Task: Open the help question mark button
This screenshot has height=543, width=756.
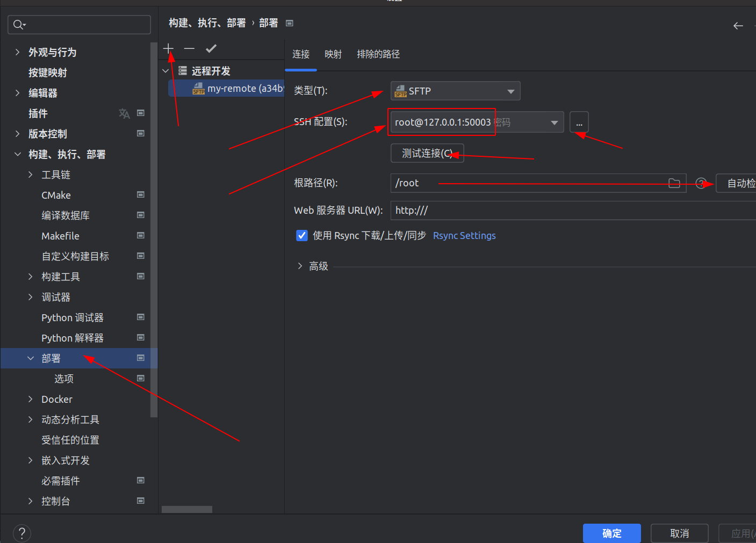Action: 21,533
